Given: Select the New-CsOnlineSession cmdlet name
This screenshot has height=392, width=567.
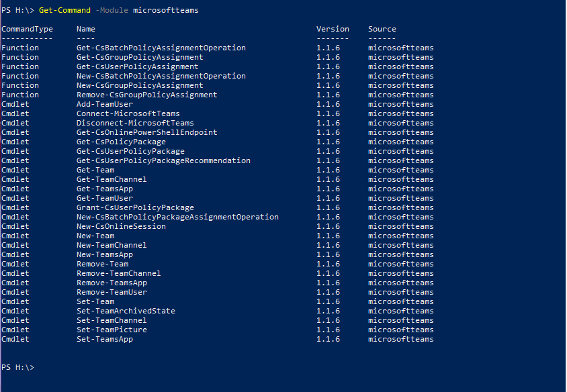Looking at the screenshot, I should tap(121, 226).
